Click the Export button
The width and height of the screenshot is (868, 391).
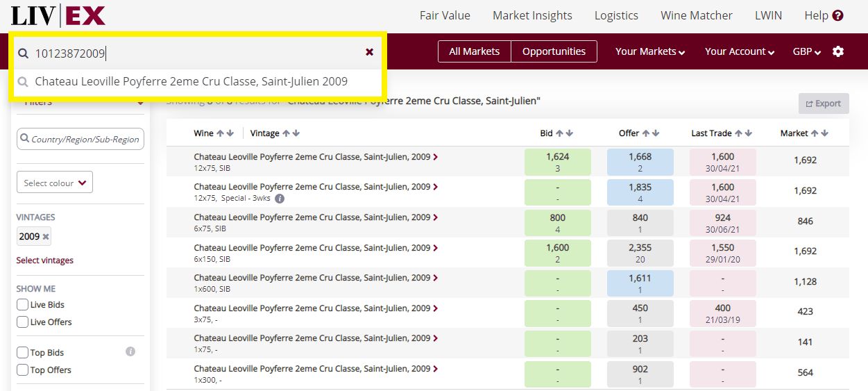(x=824, y=103)
